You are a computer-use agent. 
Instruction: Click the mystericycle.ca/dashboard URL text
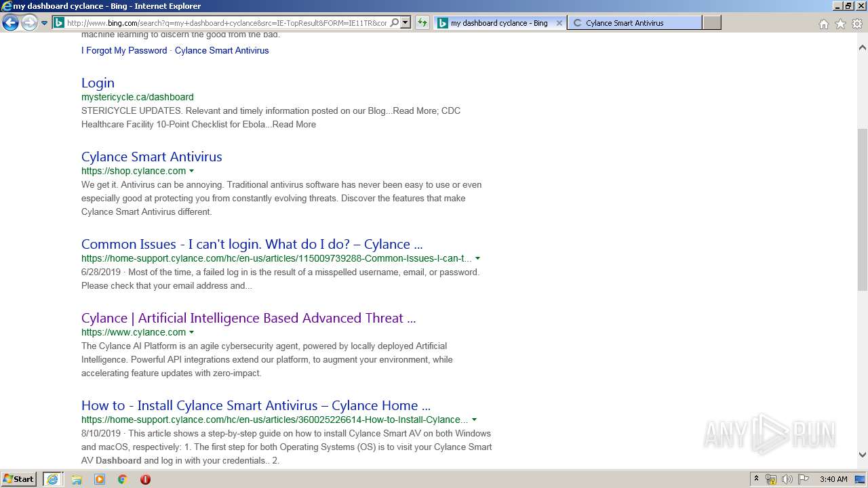[138, 97]
